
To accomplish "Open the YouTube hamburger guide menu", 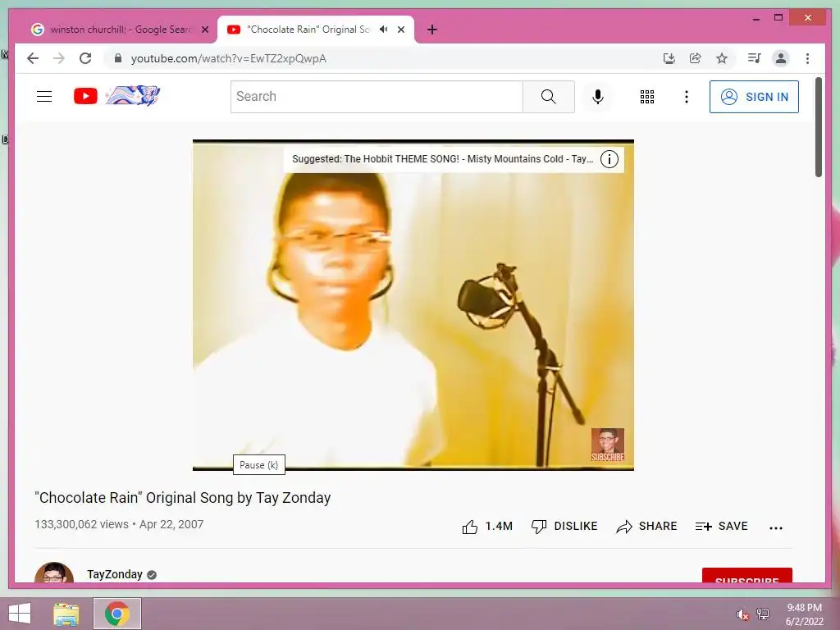I will (x=44, y=97).
